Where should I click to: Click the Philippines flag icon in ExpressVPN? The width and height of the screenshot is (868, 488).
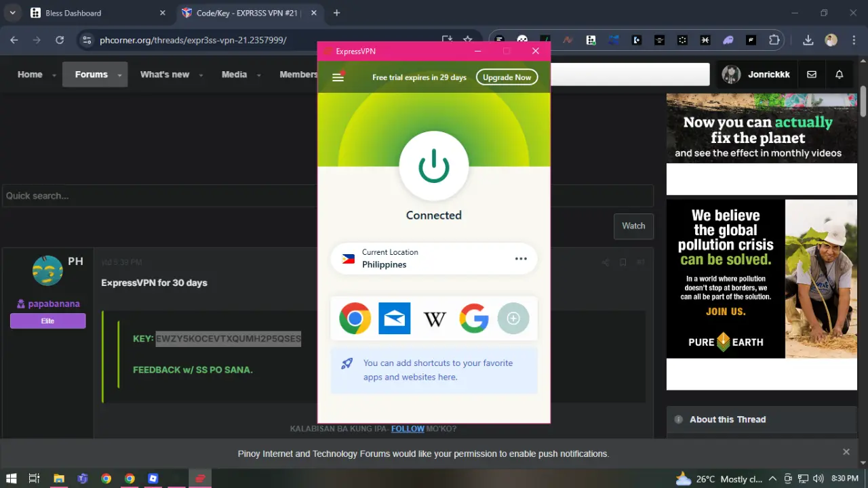pyautogui.click(x=349, y=259)
